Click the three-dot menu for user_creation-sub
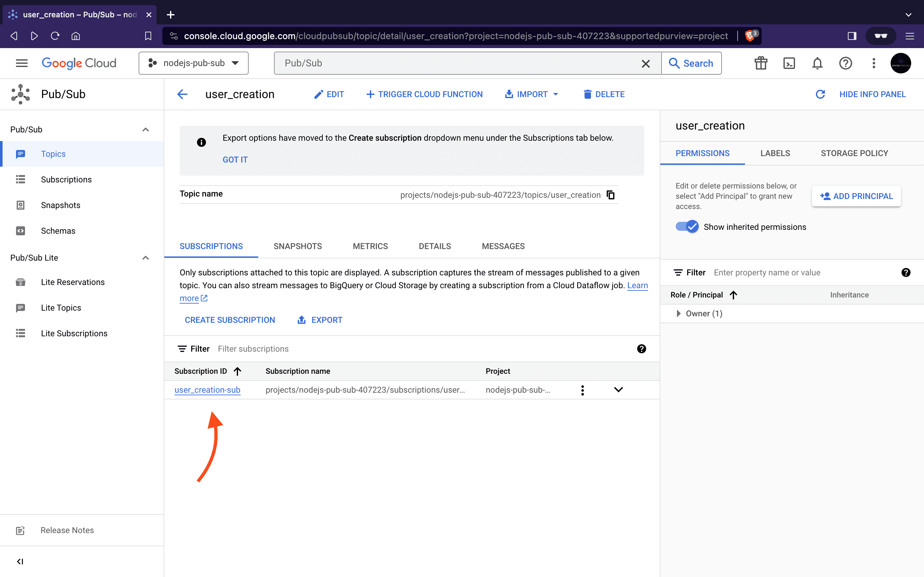The height and width of the screenshot is (577, 924). [582, 389]
